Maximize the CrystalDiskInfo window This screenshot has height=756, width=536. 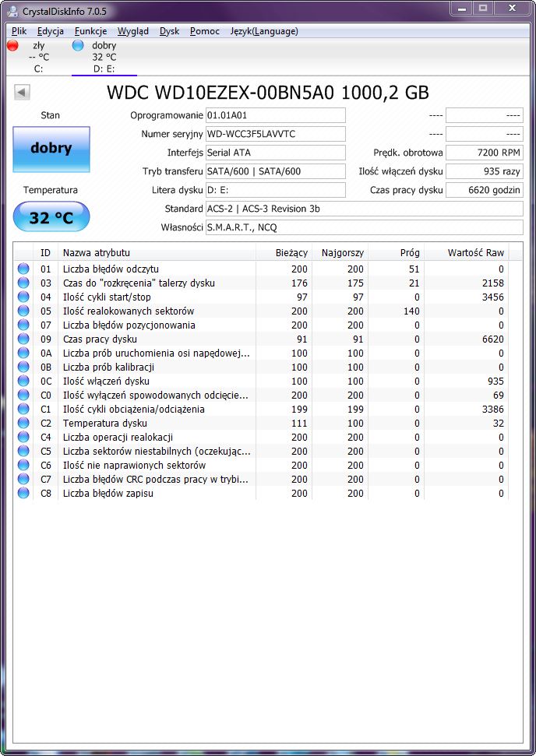click(483, 9)
